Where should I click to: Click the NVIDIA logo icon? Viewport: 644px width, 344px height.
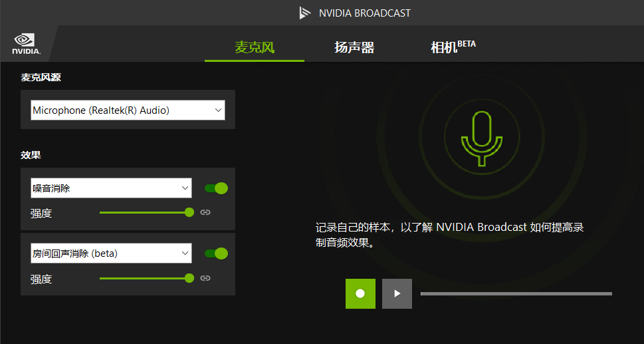[x=27, y=44]
